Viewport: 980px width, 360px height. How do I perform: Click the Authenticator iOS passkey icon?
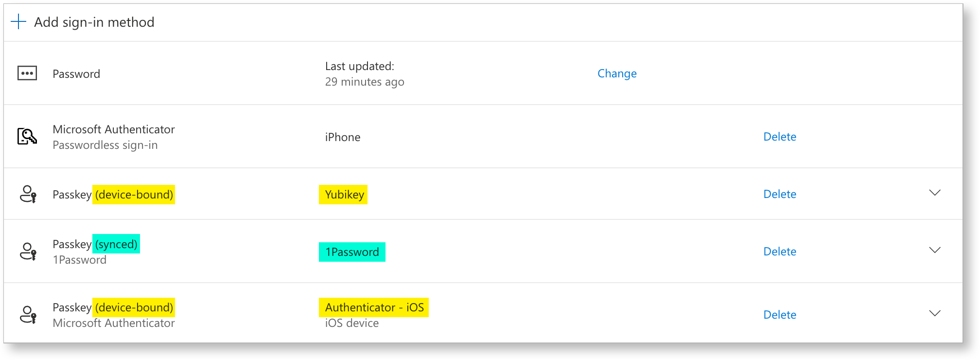[x=28, y=315]
